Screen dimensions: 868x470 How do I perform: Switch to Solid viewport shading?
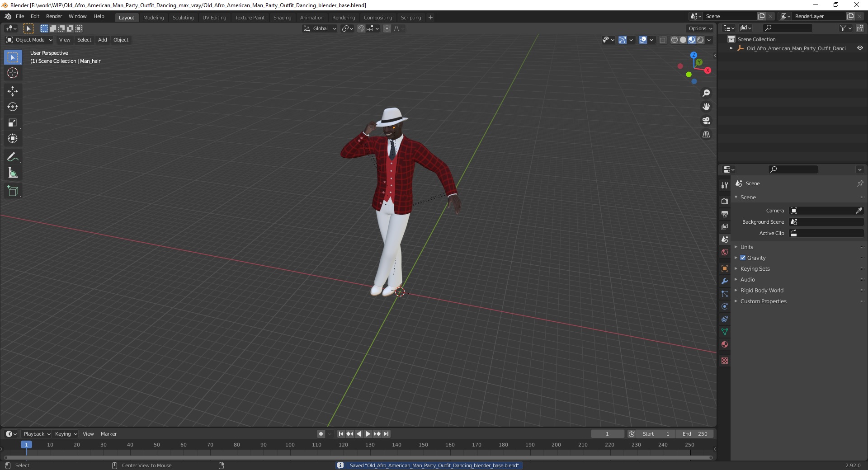pos(683,40)
